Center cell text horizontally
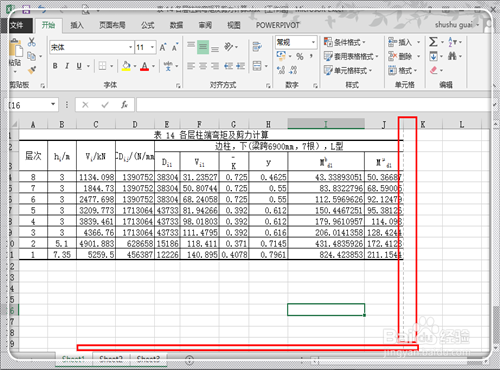 (203, 66)
